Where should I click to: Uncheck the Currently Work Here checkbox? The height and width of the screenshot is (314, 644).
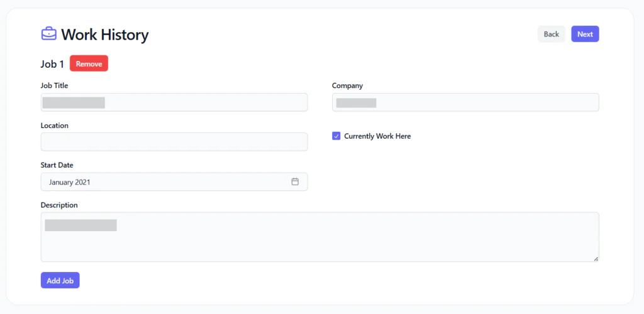336,136
